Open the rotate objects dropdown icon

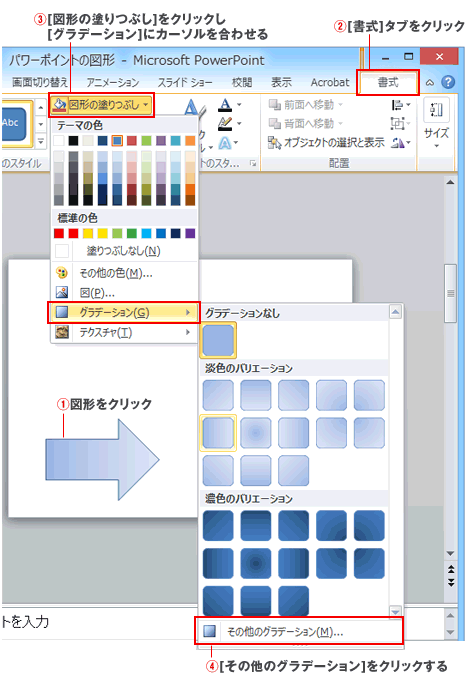[401, 143]
